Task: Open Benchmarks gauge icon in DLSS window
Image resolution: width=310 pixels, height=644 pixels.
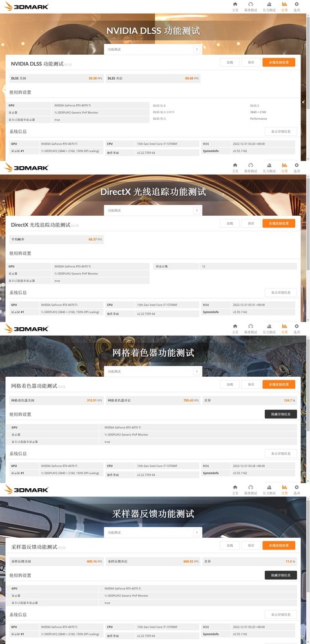Action: point(250,6)
